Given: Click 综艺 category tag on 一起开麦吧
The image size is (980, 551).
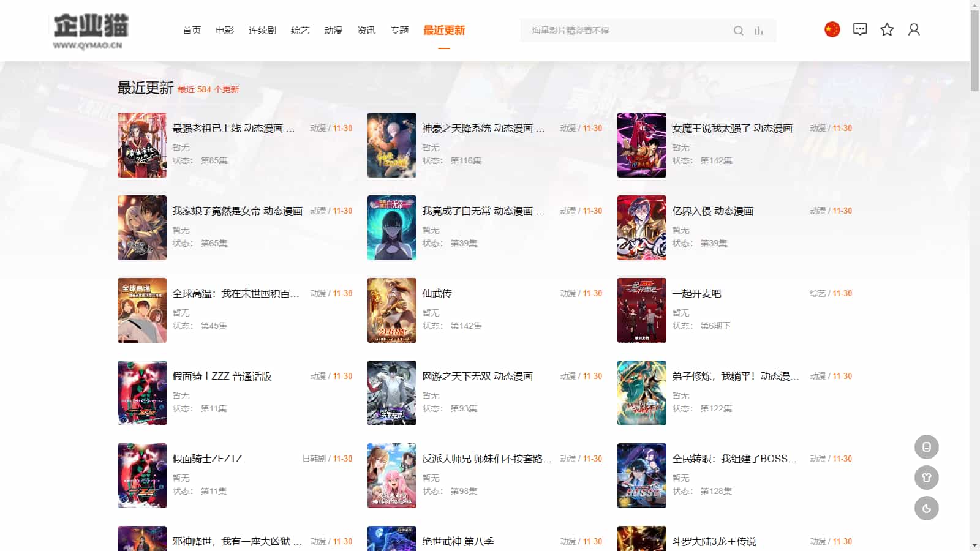Looking at the screenshot, I should point(818,294).
